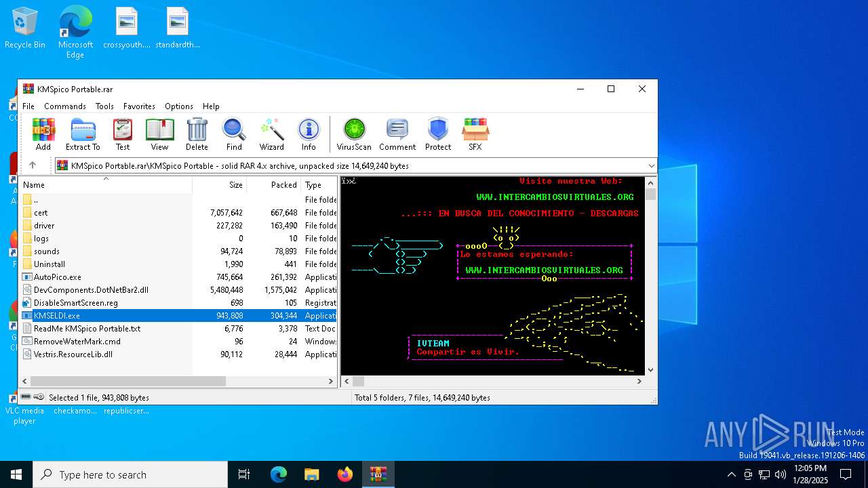
Task: Open Task View on taskbar
Action: pyautogui.click(x=244, y=474)
